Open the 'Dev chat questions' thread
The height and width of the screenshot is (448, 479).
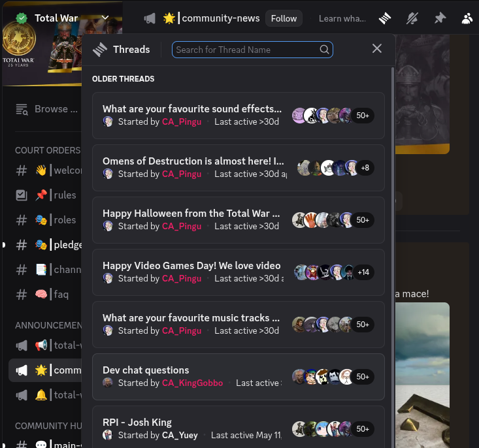tap(239, 377)
